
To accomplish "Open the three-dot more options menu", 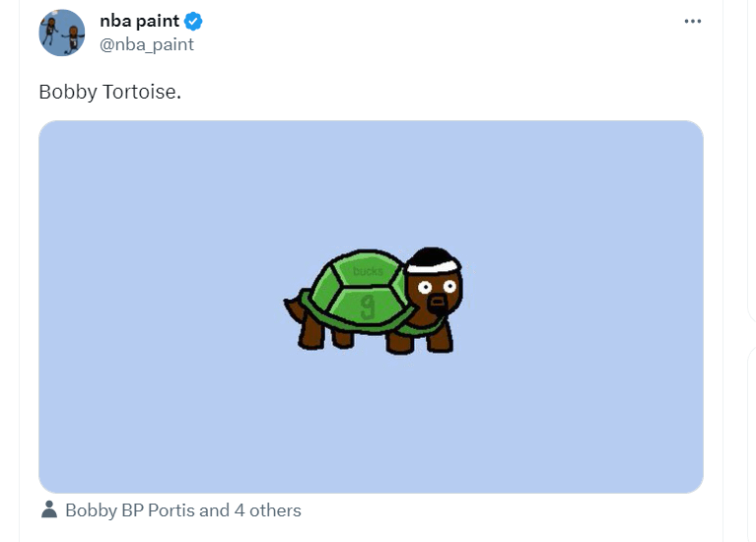I will [693, 22].
